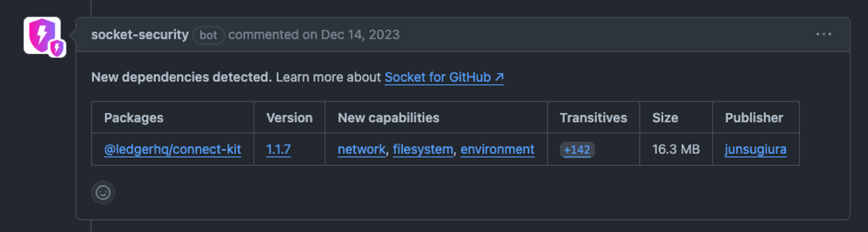
Task: Open the filesystem capability link
Action: (423, 149)
